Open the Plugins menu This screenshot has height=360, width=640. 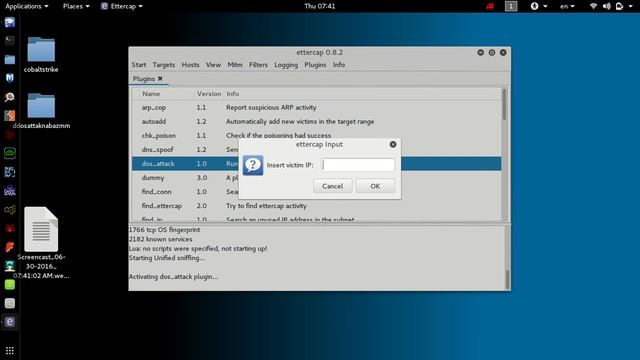coord(315,65)
